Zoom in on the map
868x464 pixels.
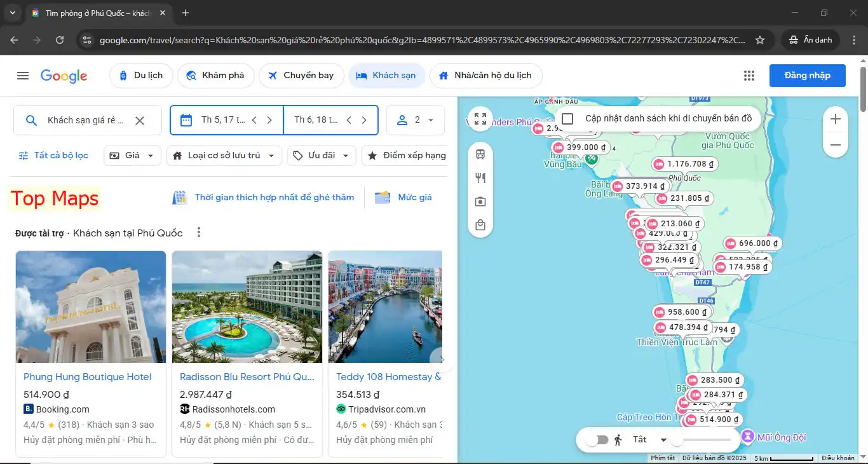tap(836, 119)
